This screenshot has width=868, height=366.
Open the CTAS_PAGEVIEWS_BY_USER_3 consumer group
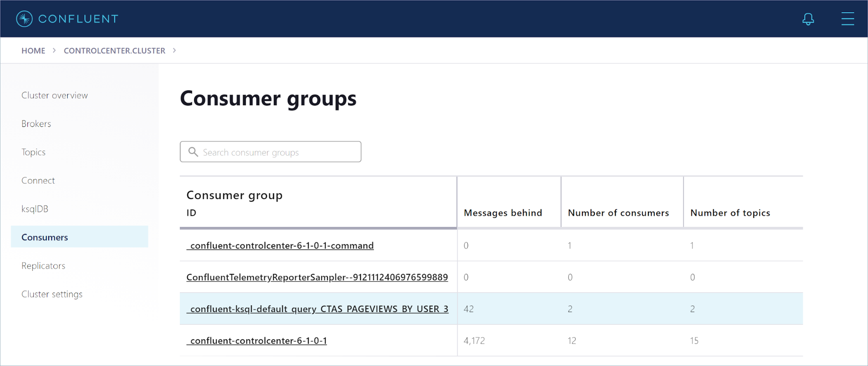[317, 309]
